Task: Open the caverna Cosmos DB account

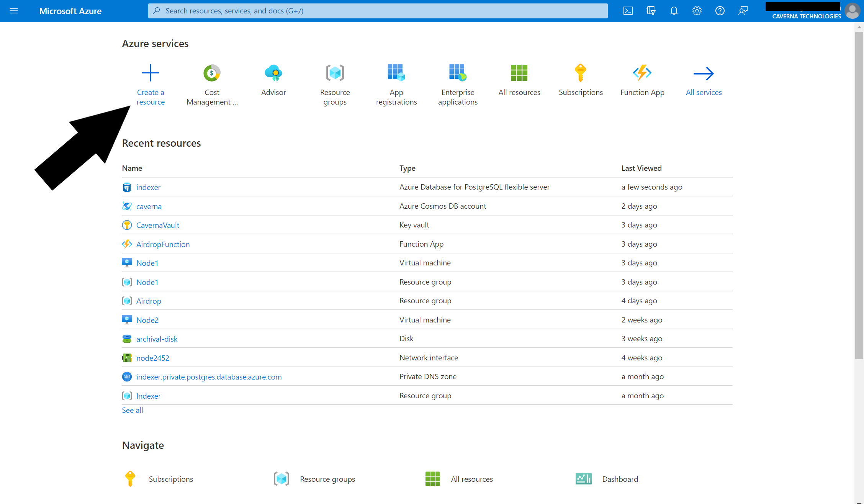Action: tap(148, 206)
